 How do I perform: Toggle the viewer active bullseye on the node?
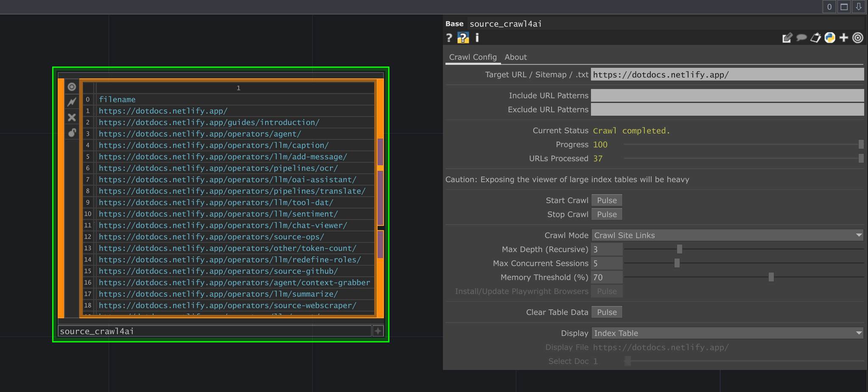coord(72,86)
